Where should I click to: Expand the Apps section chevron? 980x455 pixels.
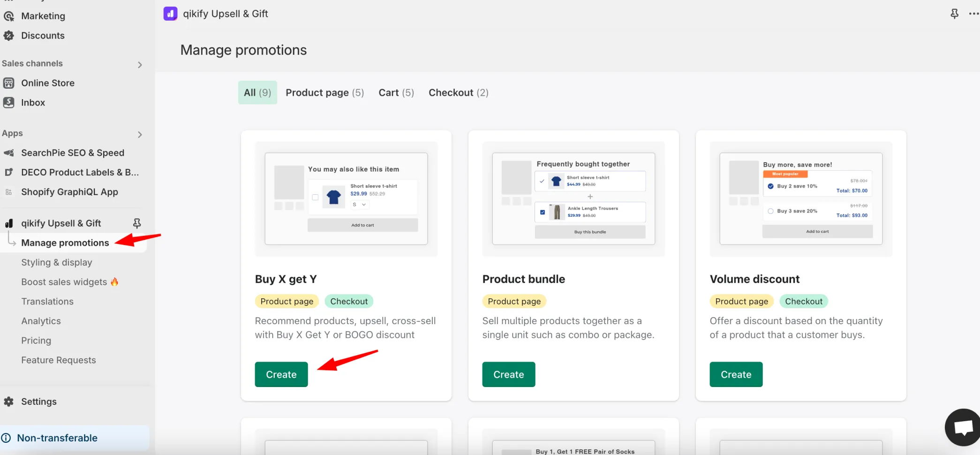click(140, 135)
